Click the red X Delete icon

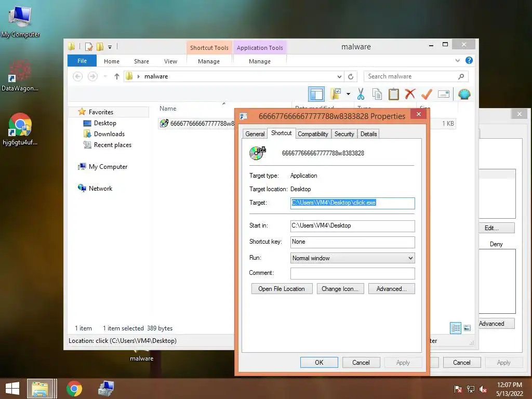click(x=410, y=94)
